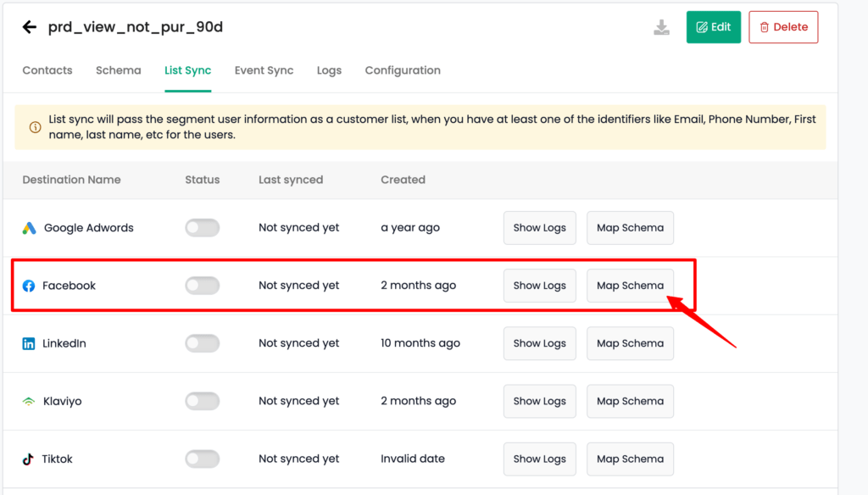
Task: Click the info icon in yellow banner
Action: pyautogui.click(x=35, y=127)
